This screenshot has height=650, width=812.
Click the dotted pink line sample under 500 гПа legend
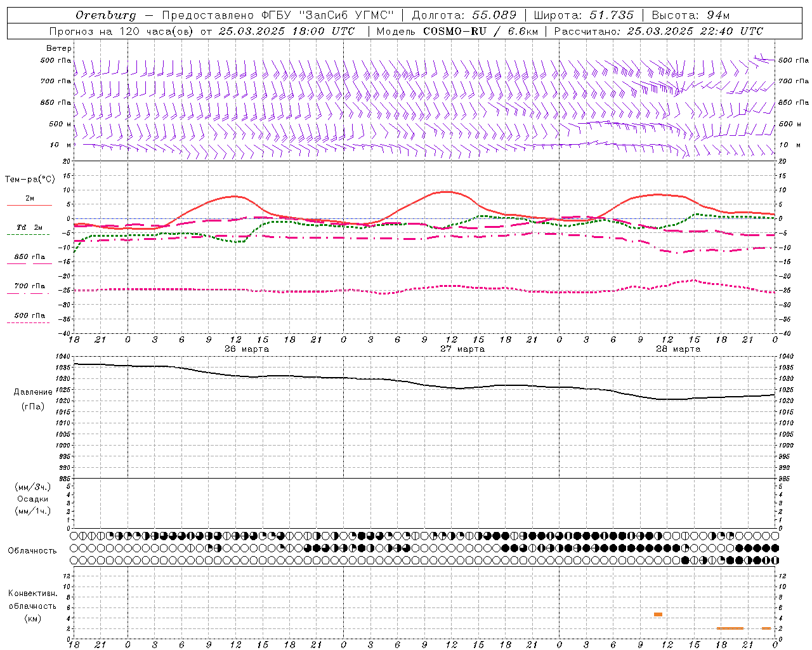(29, 322)
